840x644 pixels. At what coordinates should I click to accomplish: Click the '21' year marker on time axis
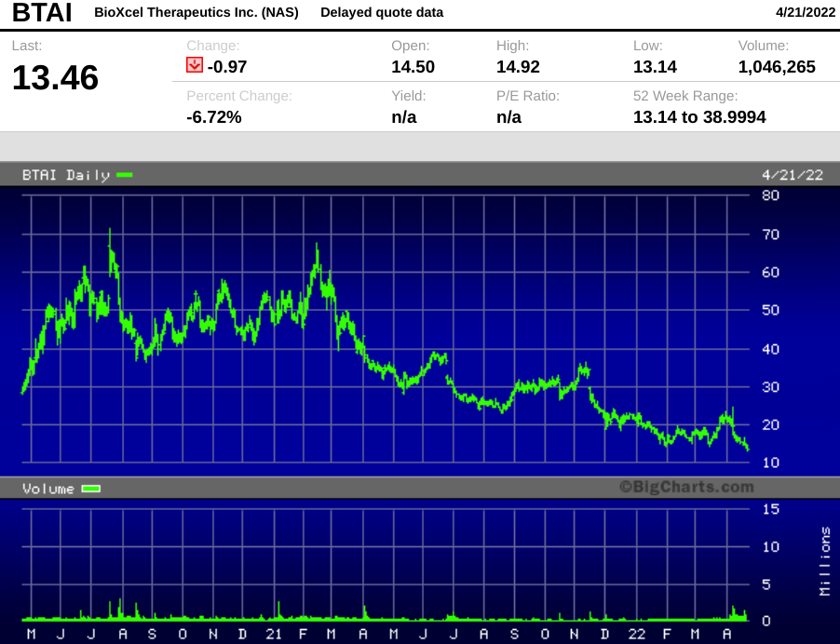coord(273,635)
